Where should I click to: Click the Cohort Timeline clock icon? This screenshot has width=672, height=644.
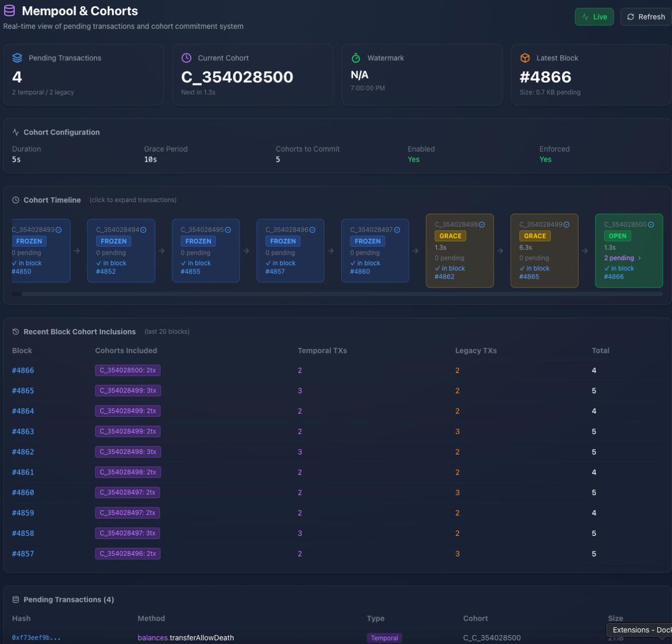click(x=16, y=200)
